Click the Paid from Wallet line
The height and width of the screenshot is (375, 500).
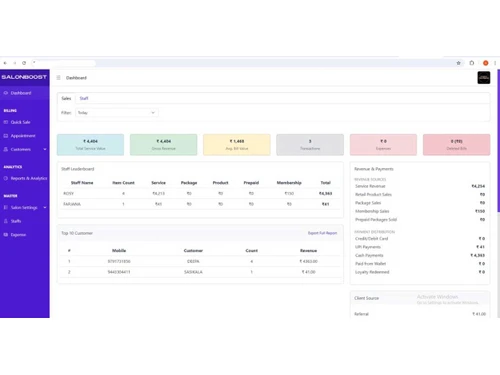(420, 263)
